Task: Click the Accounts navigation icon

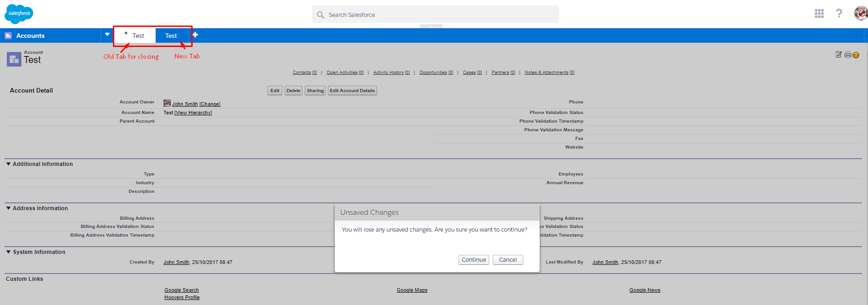Action: coord(8,36)
